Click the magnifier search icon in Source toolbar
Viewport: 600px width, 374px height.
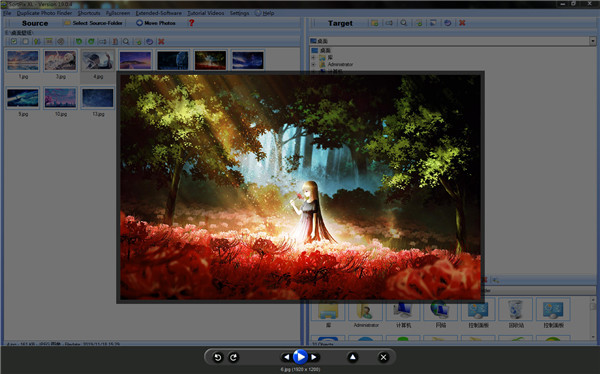coord(126,41)
